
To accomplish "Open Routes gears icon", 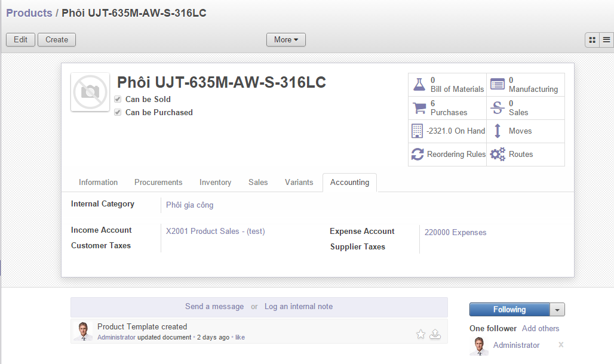I will (x=497, y=154).
